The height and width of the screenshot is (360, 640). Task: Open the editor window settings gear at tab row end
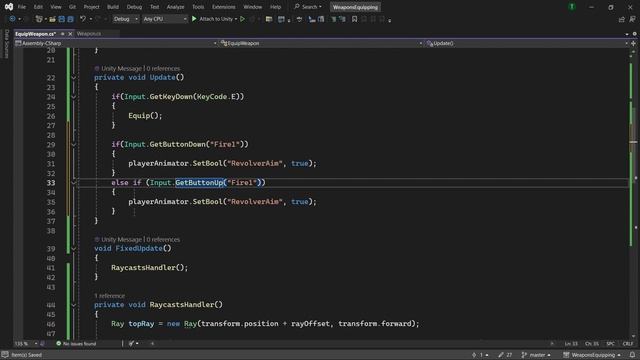point(634,34)
